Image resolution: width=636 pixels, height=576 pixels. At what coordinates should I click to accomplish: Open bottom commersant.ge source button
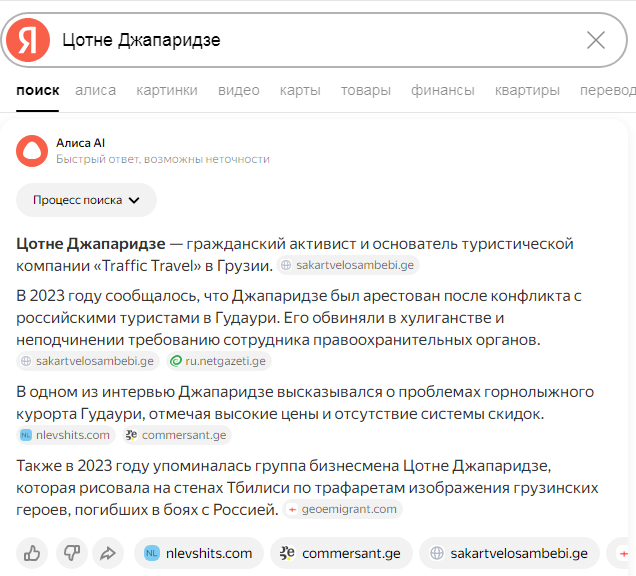click(341, 553)
